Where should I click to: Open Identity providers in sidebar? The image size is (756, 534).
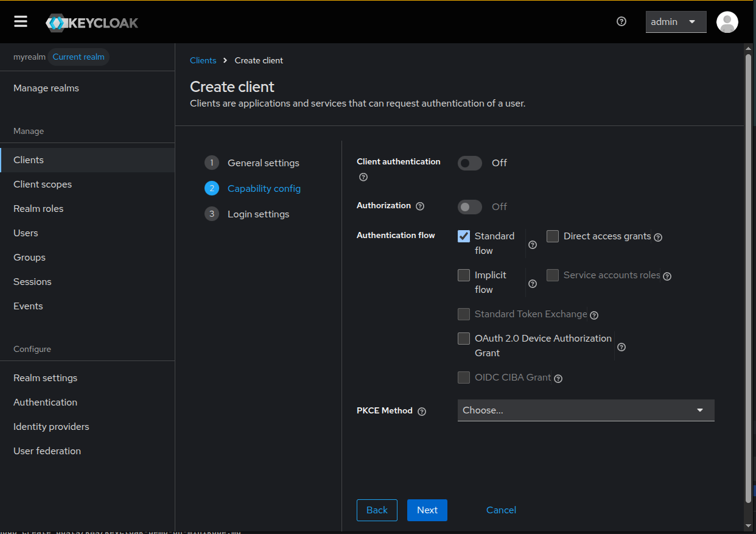pyautogui.click(x=88, y=427)
